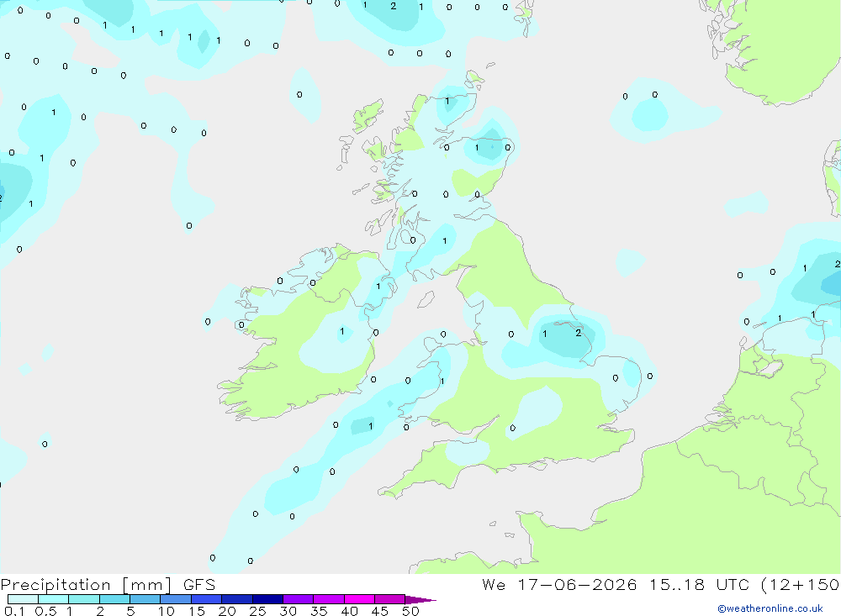Click the 0.5–1 mm legend color swatch
841x616 pixels.
(x=54, y=599)
